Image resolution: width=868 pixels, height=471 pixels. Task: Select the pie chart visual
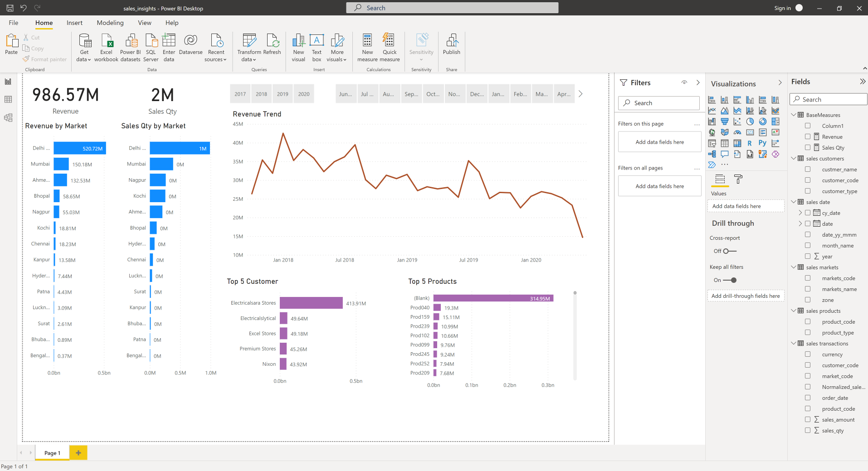click(x=750, y=121)
